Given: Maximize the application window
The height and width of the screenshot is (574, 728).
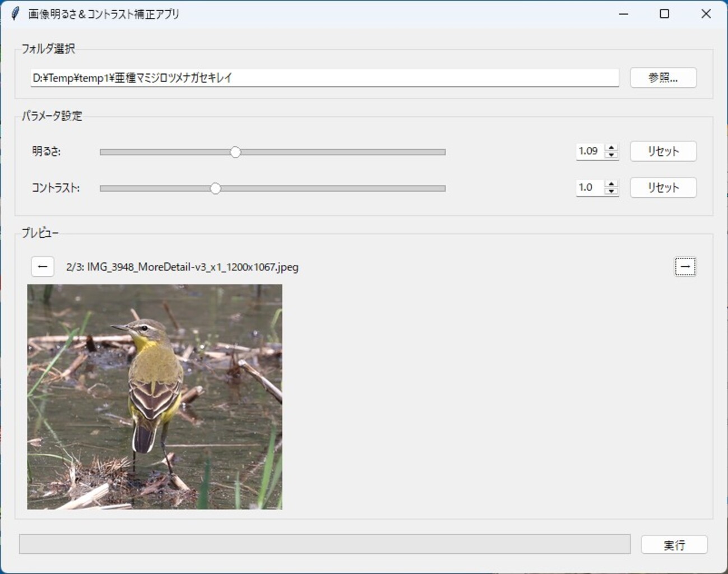Looking at the screenshot, I should pos(664,13).
